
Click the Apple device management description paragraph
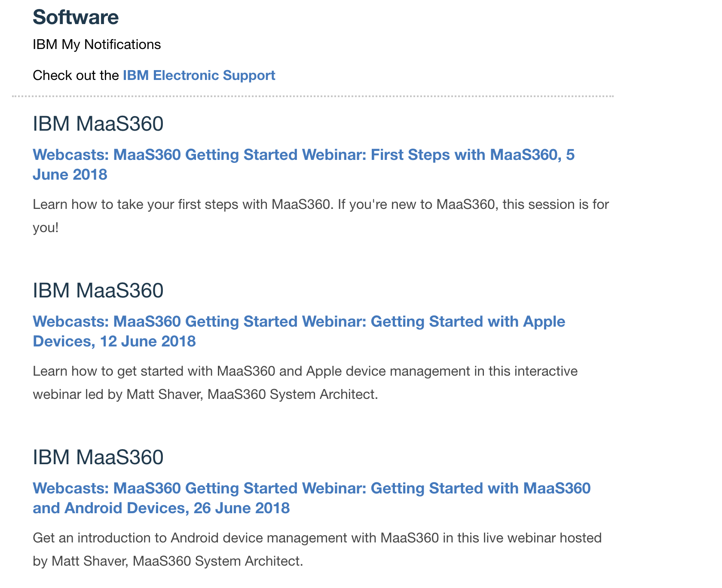click(305, 383)
